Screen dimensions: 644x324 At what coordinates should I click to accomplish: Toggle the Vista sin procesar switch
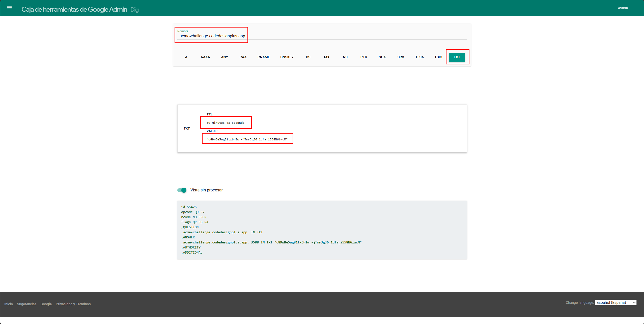182,190
